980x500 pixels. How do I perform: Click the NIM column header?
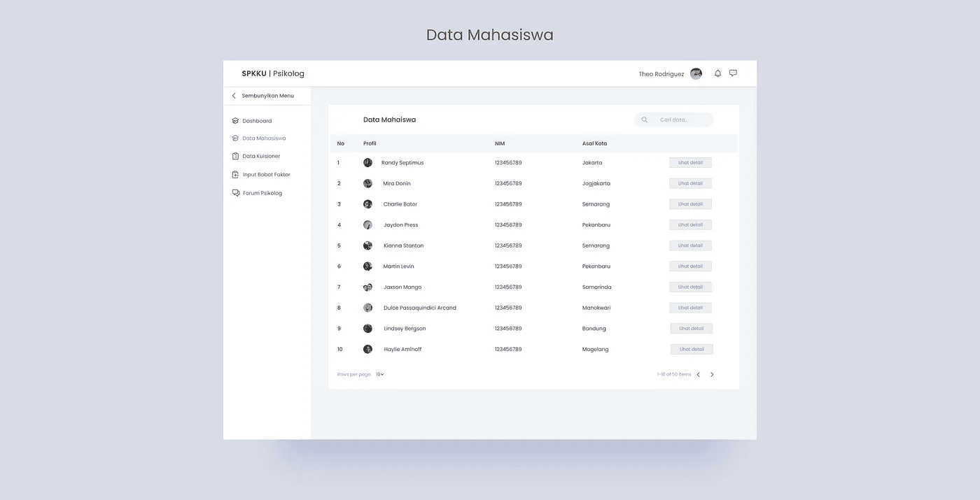500,143
